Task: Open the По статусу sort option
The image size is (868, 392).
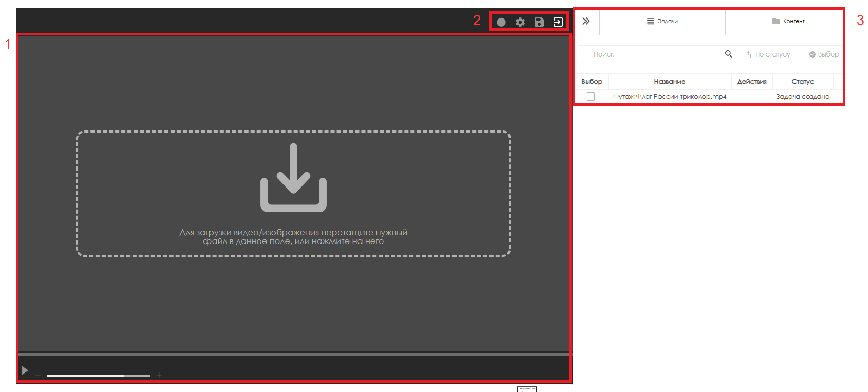Action: (768, 54)
